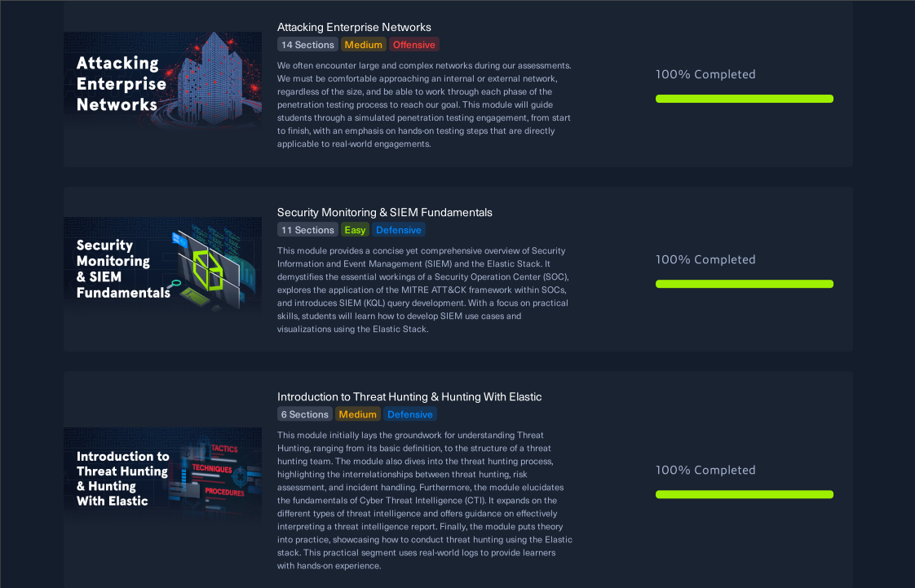Click Introduction to Threat Hunting title link
The height and width of the screenshot is (588, 915).
(x=409, y=396)
